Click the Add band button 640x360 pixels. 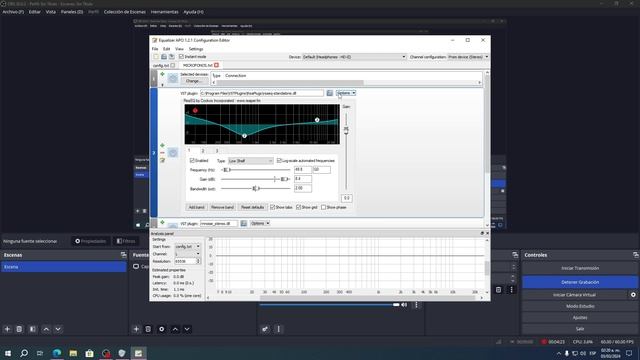point(196,207)
